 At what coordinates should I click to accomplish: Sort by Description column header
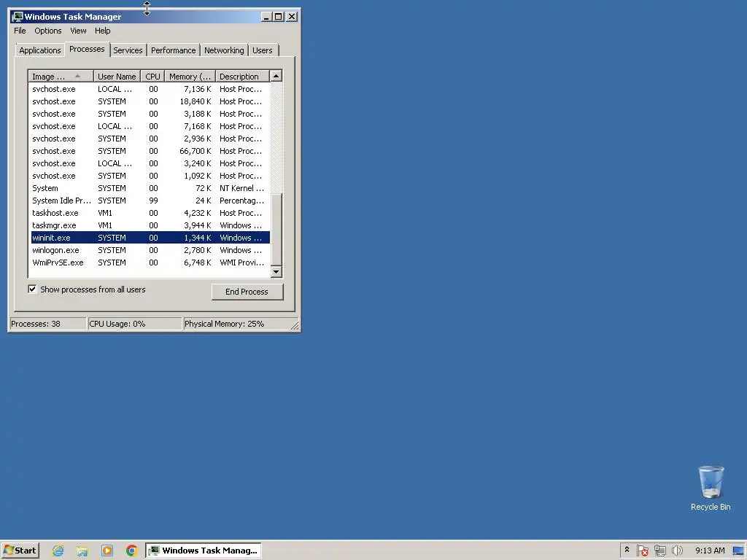(x=242, y=76)
